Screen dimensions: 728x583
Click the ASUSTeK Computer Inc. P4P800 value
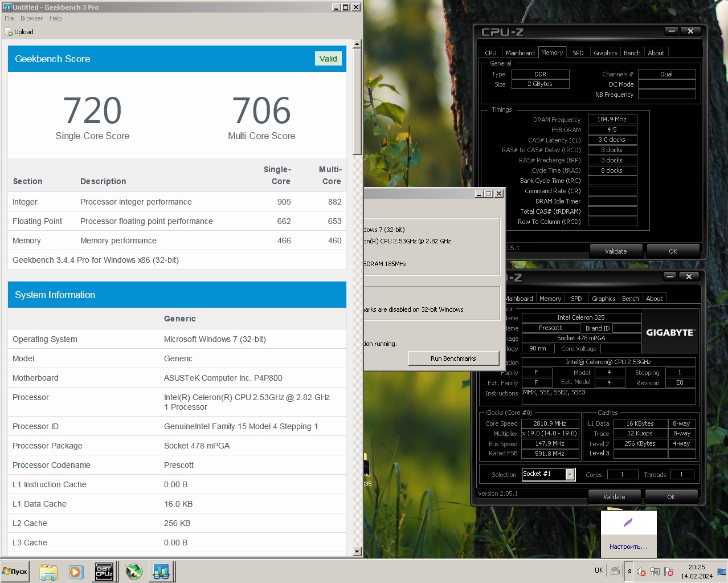(x=223, y=378)
